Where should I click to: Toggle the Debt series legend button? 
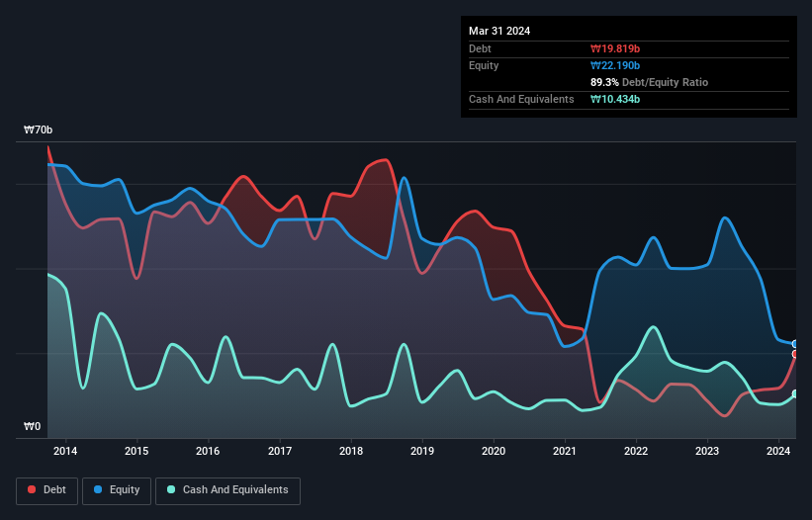click(47, 490)
